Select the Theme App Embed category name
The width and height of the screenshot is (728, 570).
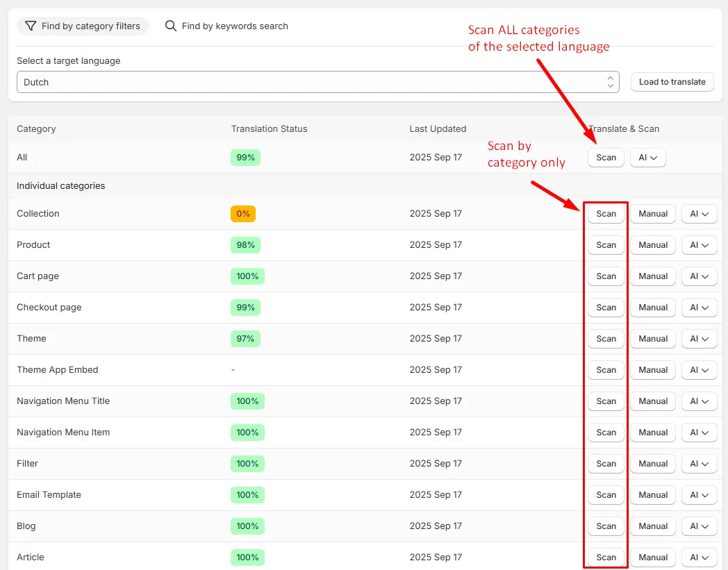[x=58, y=370]
